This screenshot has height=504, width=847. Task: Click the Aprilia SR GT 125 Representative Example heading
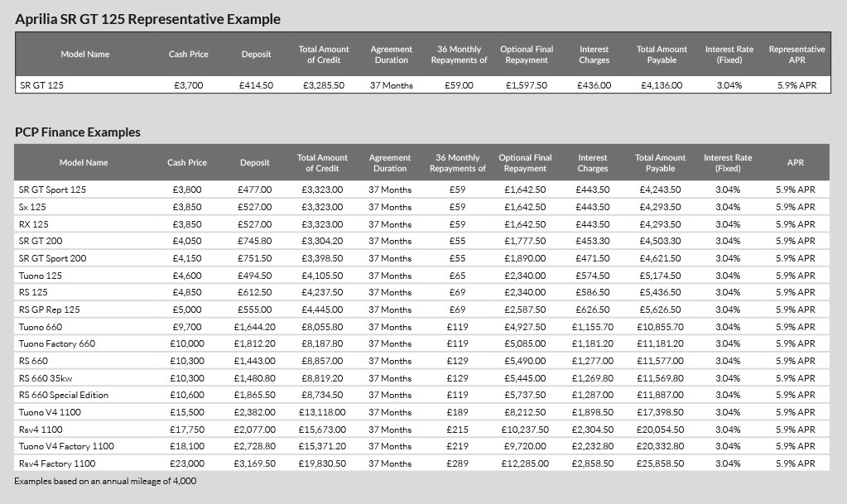tap(147, 19)
